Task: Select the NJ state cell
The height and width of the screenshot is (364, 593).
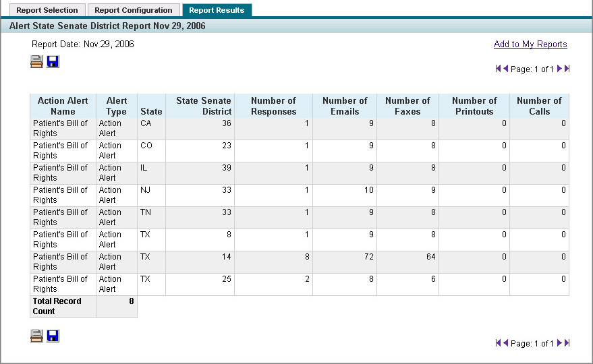Action: 151,195
